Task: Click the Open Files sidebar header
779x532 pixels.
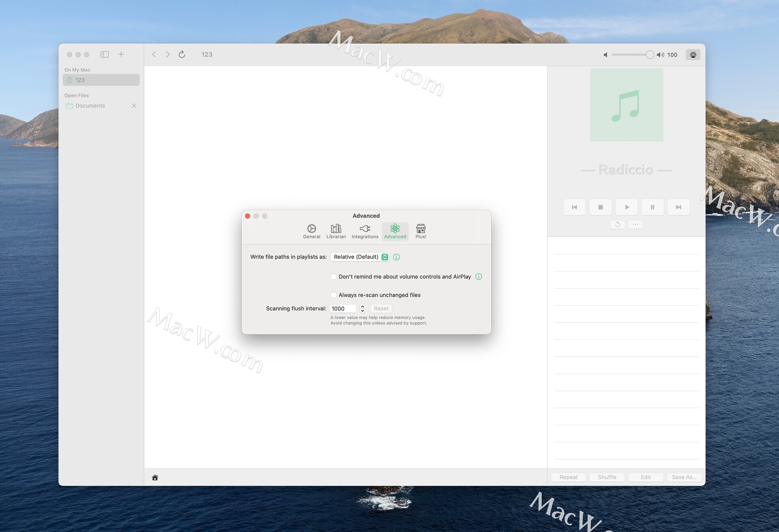Action: point(77,95)
